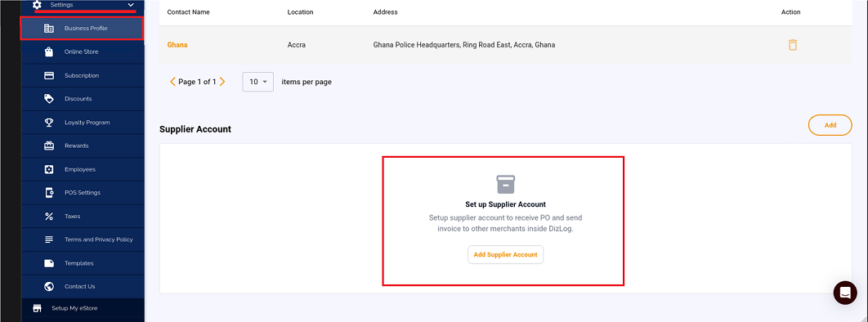
Task: Click the Add Supplier Account button
Action: pyautogui.click(x=505, y=254)
